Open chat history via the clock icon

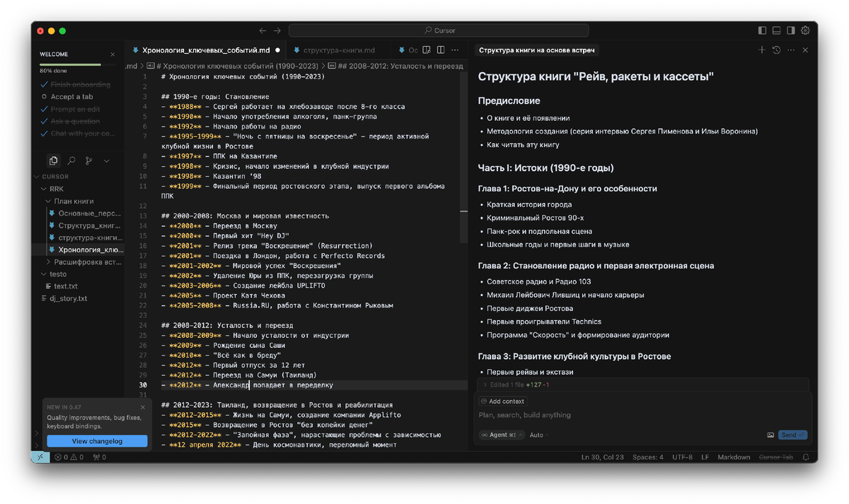pos(776,50)
